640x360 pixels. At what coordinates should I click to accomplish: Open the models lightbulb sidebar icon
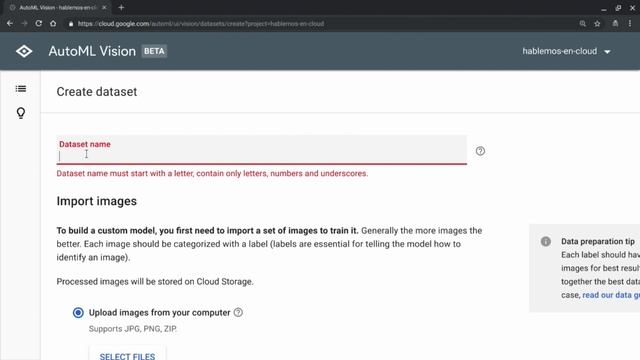pyautogui.click(x=21, y=113)
